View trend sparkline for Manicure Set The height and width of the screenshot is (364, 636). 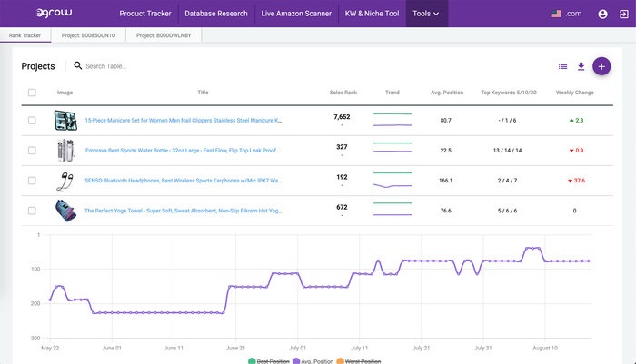[x=393, y=120]
